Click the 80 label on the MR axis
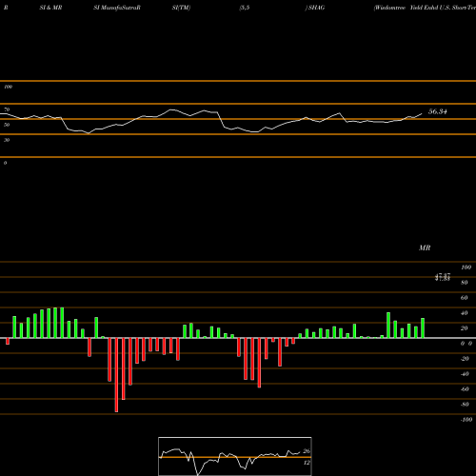This screenshot has height=476, width=476. pyautogui.click(x=465, y=283)
